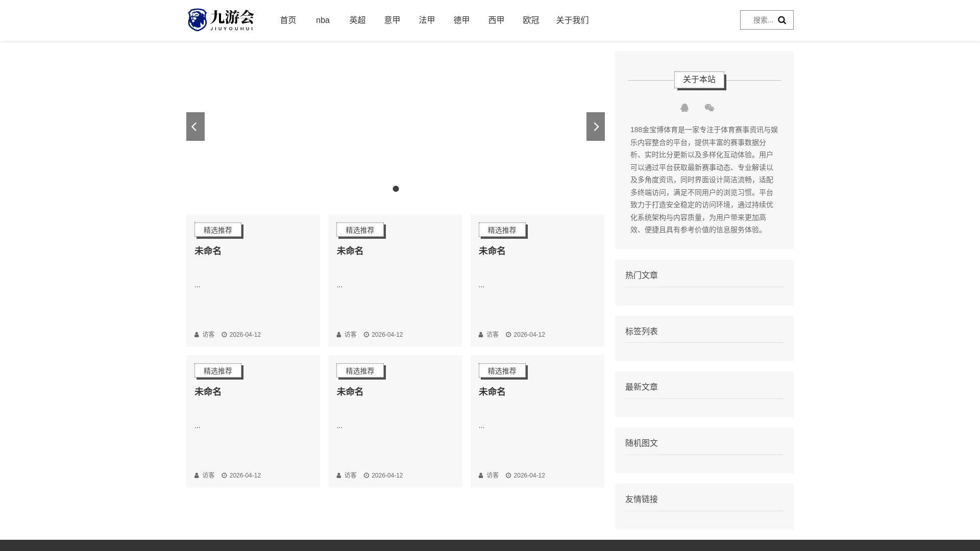Select the carousel pagination dot

(396, 189)
